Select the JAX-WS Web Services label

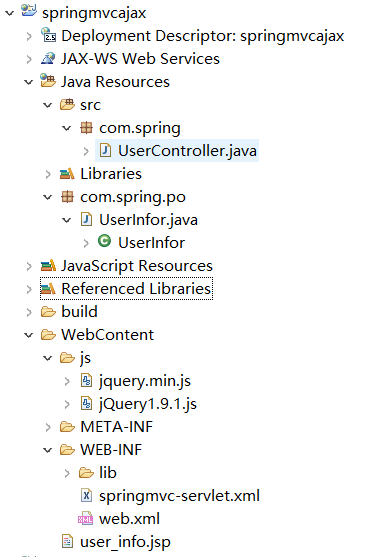coord(140,59)
